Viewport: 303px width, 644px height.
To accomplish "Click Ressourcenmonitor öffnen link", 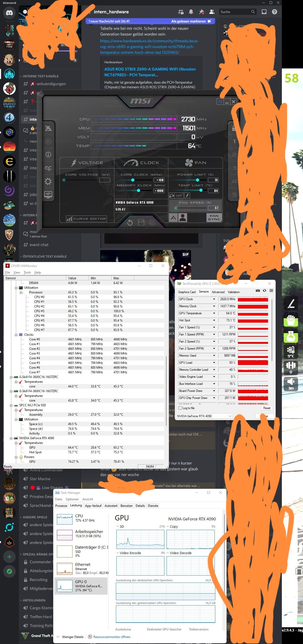I will coord(112,637).
